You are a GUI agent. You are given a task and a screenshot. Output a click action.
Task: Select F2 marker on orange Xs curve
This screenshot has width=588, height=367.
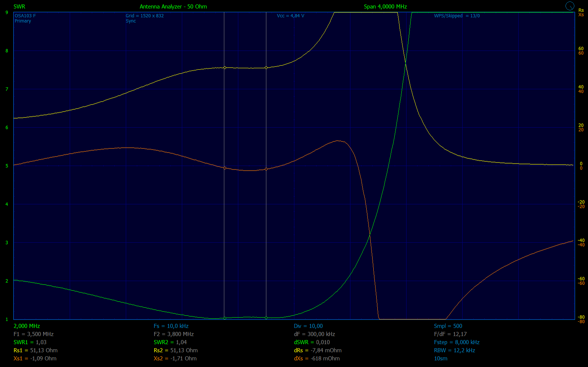(266, 169)
